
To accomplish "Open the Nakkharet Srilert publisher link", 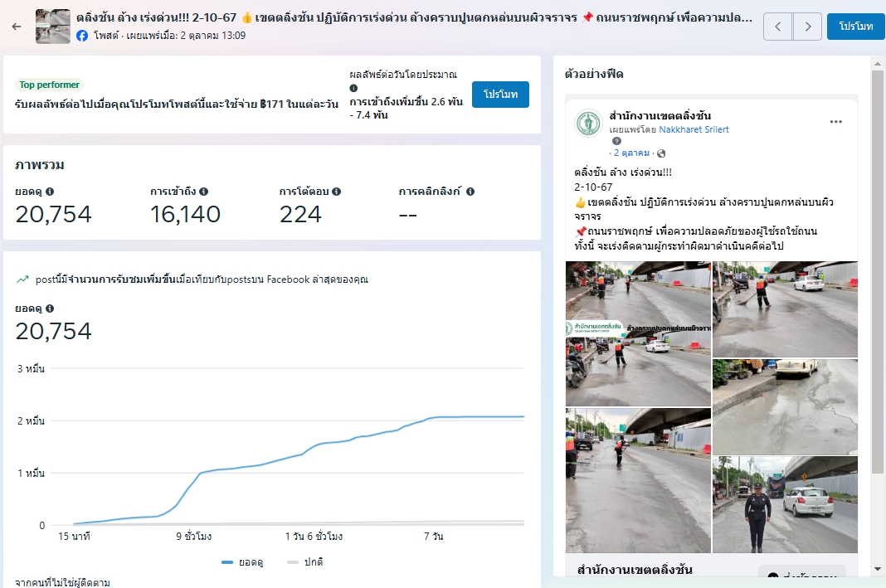I will click(x=694, y=130).
